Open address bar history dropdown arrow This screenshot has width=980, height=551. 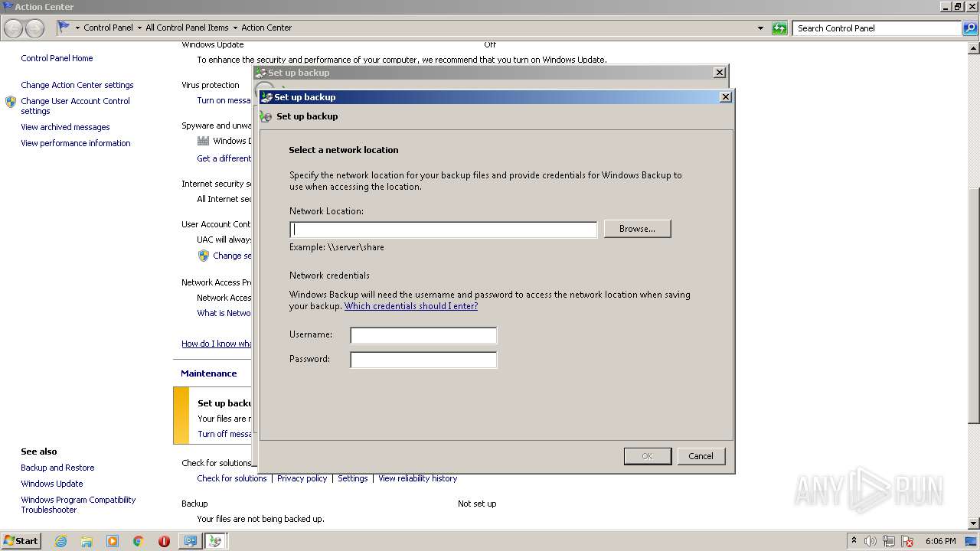pos(760,28)
